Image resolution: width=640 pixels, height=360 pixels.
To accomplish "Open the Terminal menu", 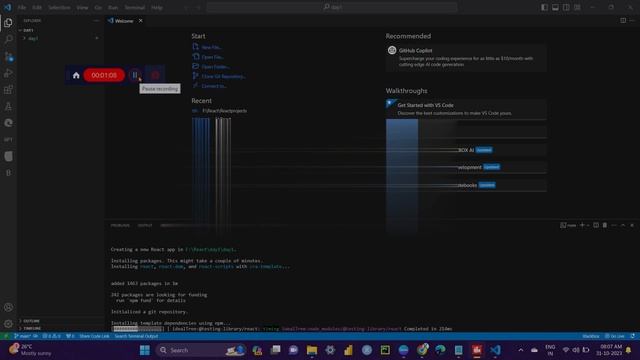I will tap(134, 7).
